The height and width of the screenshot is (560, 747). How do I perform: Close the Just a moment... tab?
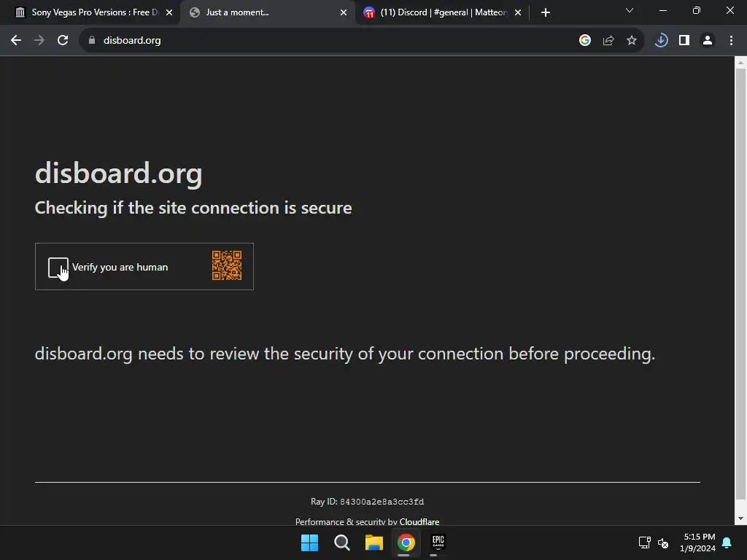(344, 12)
